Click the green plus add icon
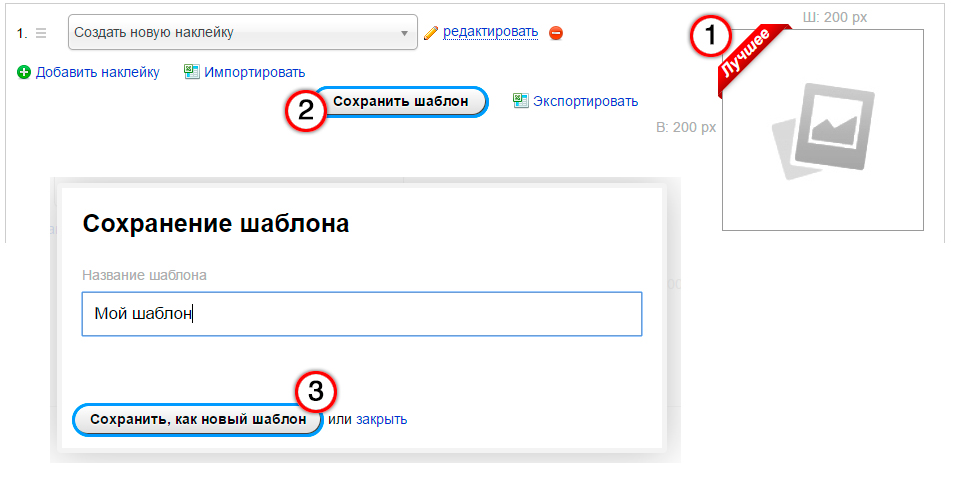Image resolution: width=954 pixels, height=478 pixels. pyautogui.click(x=24, y=73)
